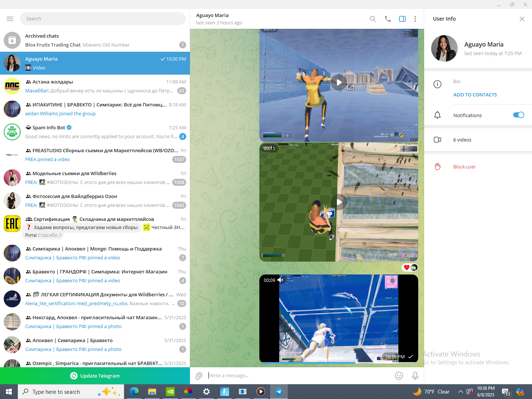Image resolution: width=532 pixels, height=399 pixels.
Task: Click the attach file paperclip icon
Action: coord(199,376)
